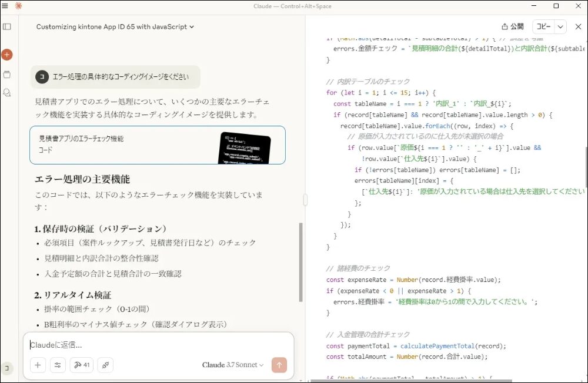This screenshot has width=588, height=383.
Task: Open the hamburger menu in title bar
Action: [5, 6]
